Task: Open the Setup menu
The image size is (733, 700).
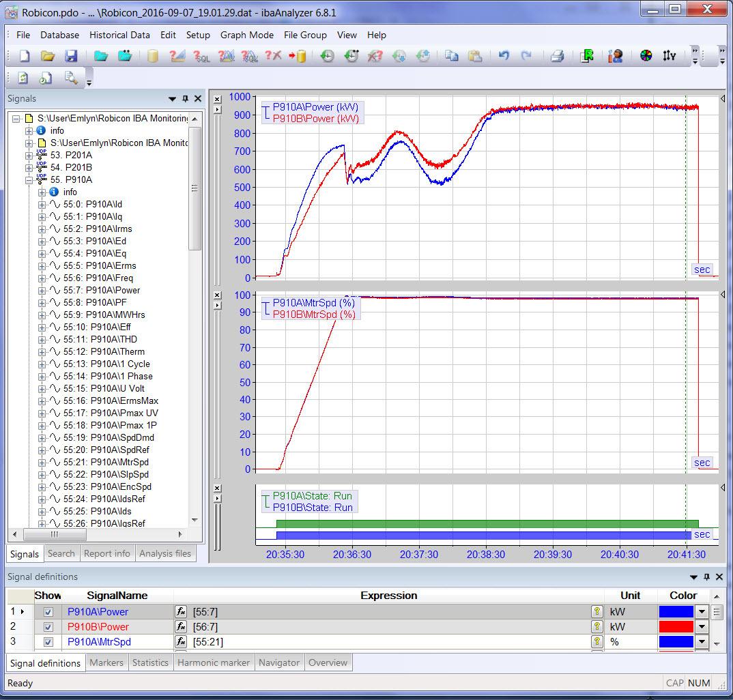Action: point(198,35)
